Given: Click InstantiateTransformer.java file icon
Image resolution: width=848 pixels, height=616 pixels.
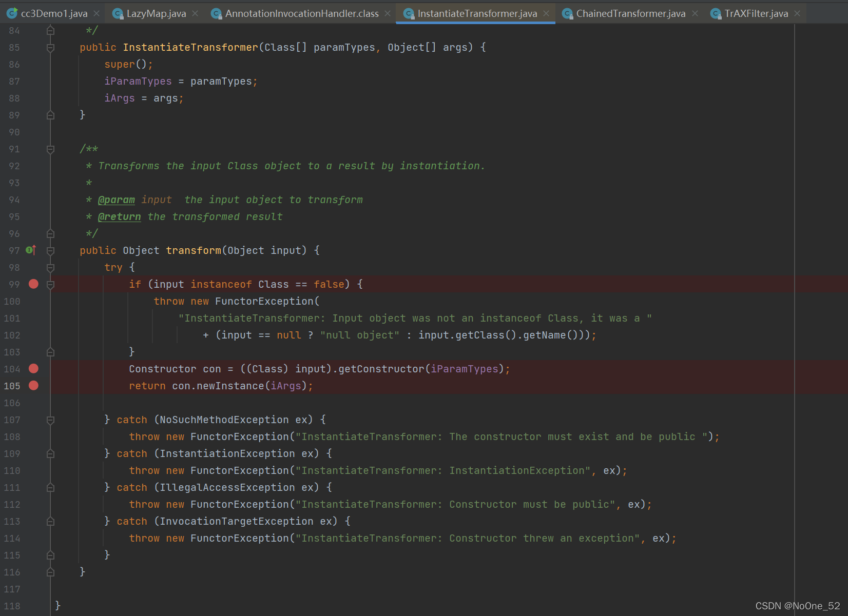Looking at the screenshot, I should tap(409, 14).
